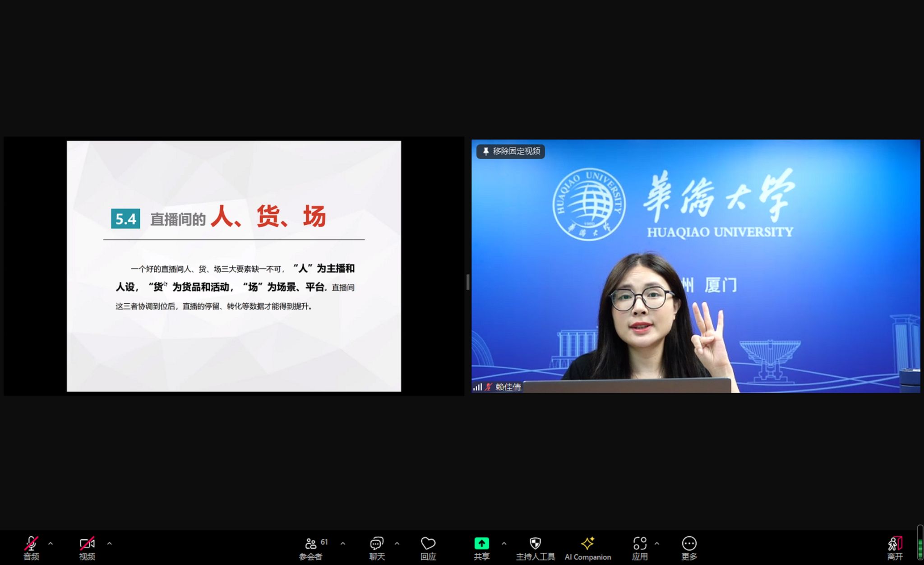Click divider between slide and video
The height and width of the screenshot is (565, 924).
[x=468, y=282]
